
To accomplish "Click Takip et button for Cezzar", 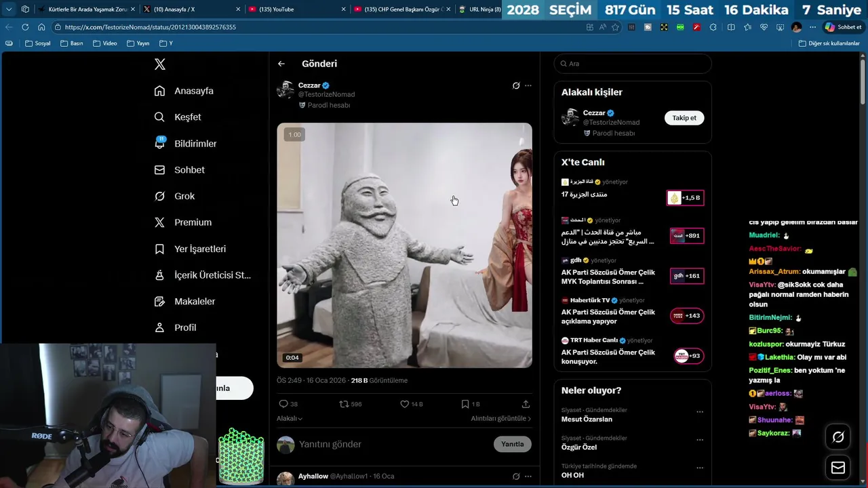I will [684, 118].
